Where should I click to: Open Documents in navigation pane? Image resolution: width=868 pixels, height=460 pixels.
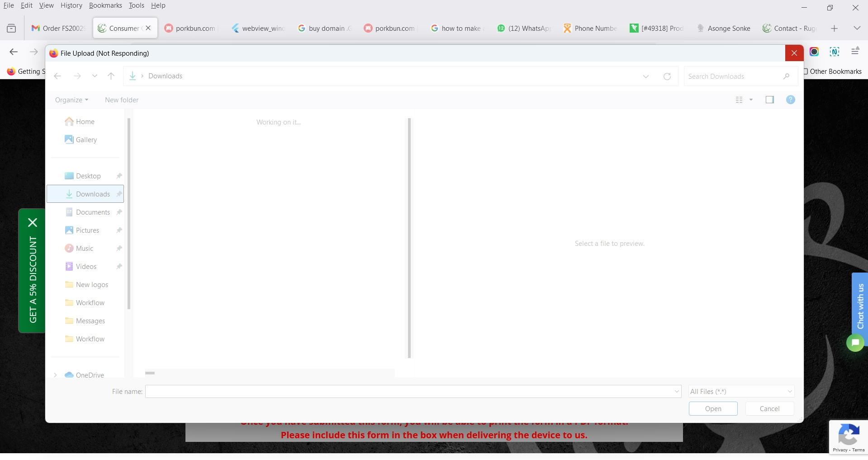pyautogui.click(x=85, y=212)
